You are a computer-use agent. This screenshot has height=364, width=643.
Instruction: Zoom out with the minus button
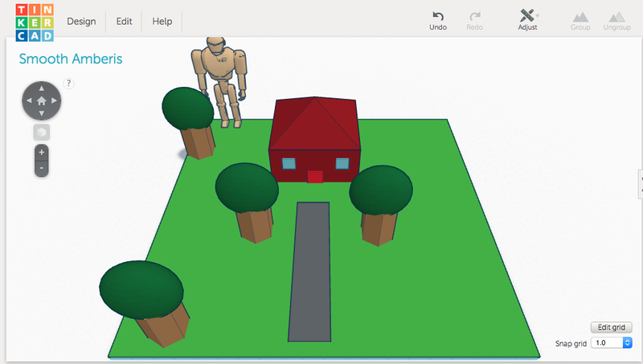42,168
